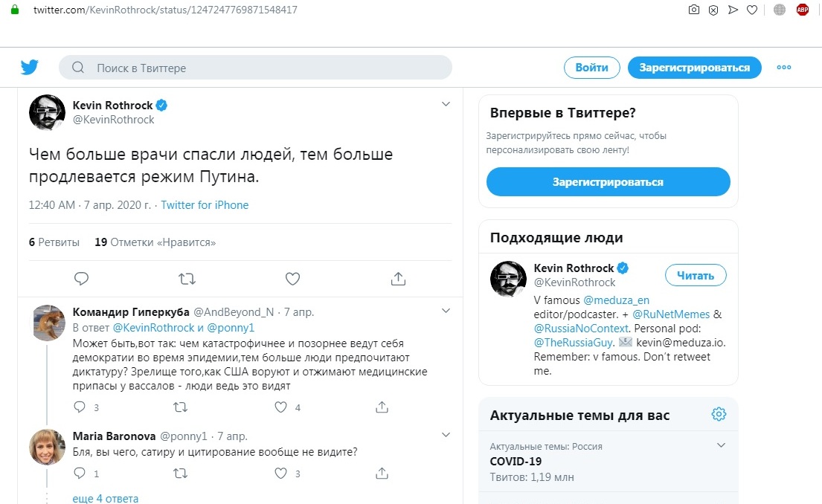
Task: Click the Войти login button
Action: coord(592,68)
